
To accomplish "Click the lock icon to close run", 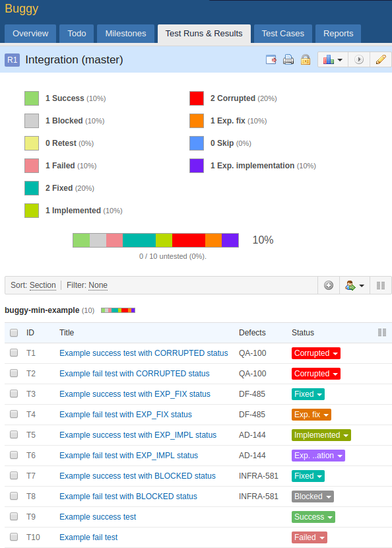I will 306,60.
